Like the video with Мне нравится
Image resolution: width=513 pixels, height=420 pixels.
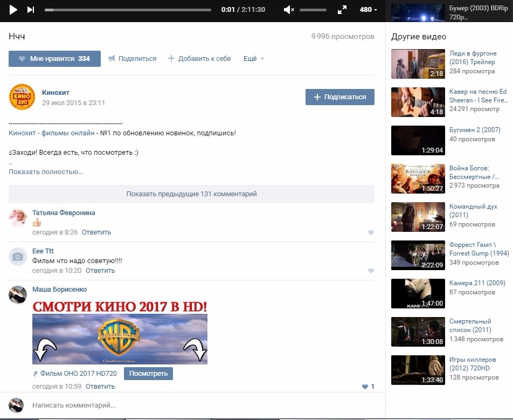54,59
